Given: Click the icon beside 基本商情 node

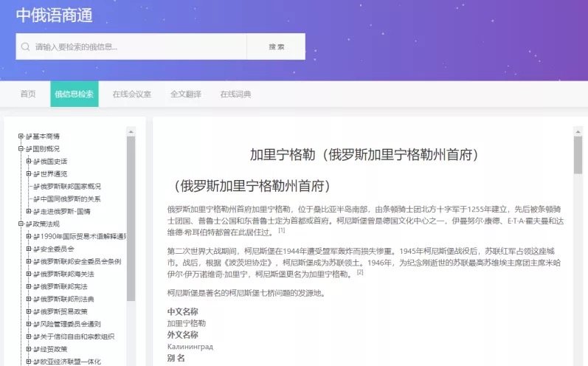Looking at the screenshot, I should pyautogui.click(x=29, y=137).
